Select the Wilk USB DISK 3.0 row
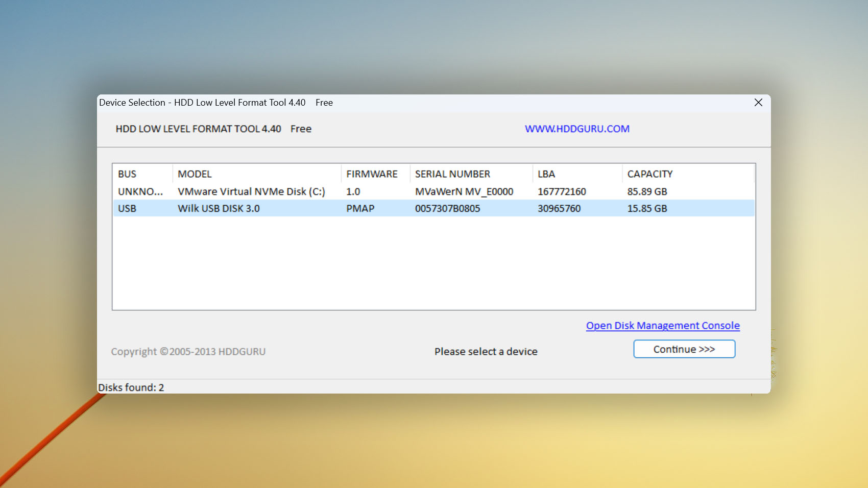Viewport: 868px width, 488px height. (x=433, y=208)
